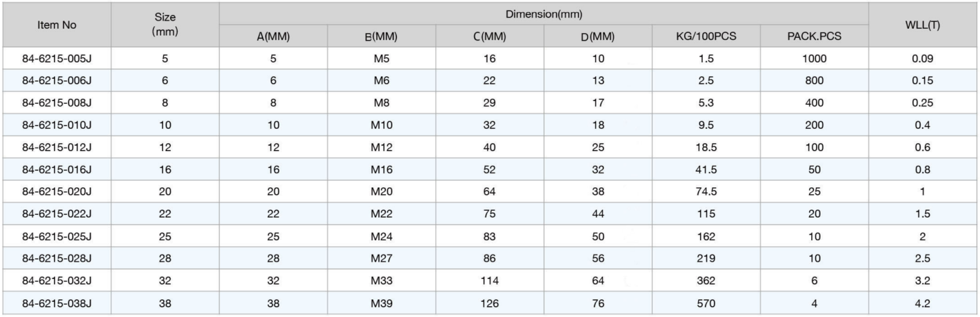Click the WLL(T) column header

[x=922, y=25]
